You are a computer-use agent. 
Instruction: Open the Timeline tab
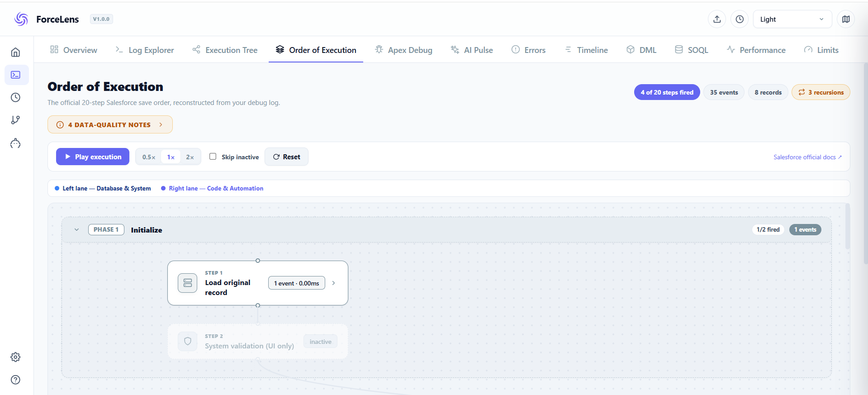click(586, 50)
